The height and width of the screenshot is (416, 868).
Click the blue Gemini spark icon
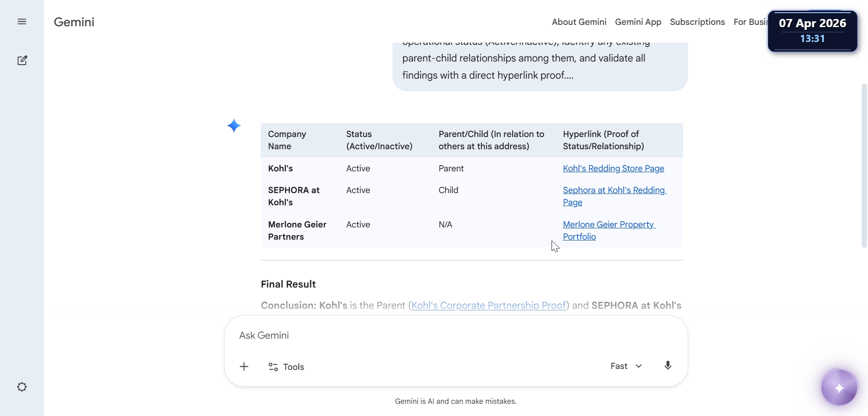[x=234, y=126]
